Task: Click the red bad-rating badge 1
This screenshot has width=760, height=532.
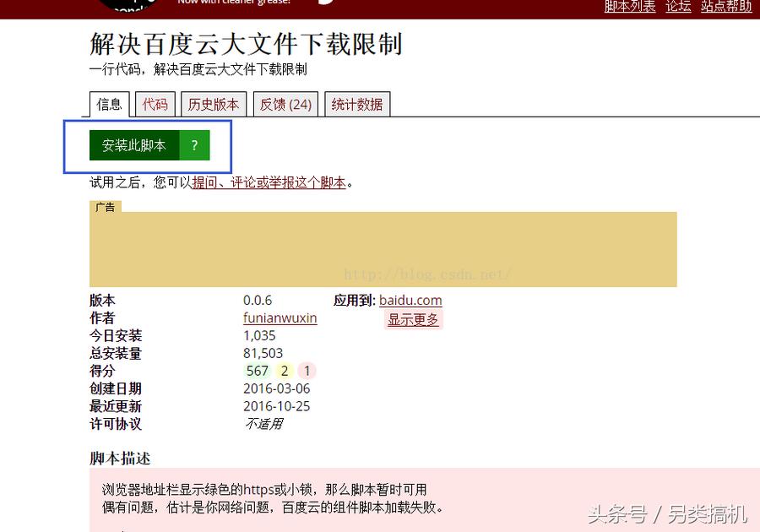Action: (x=307, y=371)
